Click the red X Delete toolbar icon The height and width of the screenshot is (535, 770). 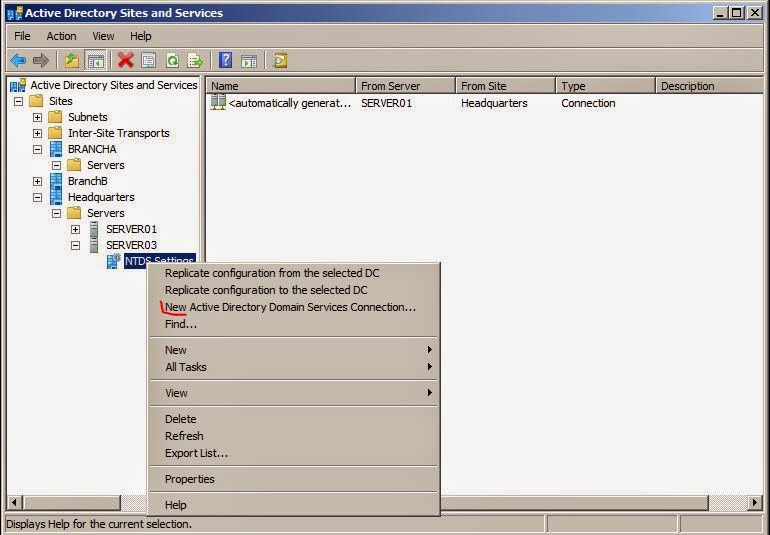[x=126, y=61]
